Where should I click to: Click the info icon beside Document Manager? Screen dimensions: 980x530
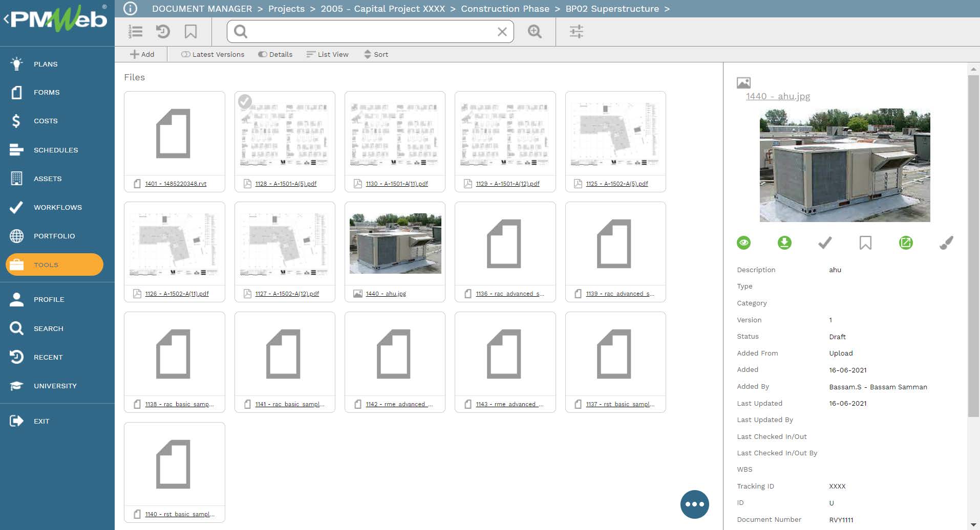[x=131, y=9]
